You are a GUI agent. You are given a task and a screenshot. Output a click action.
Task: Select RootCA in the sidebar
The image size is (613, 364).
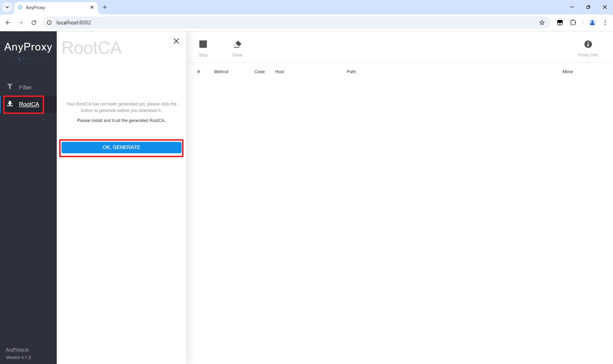[x=28, y=104]
